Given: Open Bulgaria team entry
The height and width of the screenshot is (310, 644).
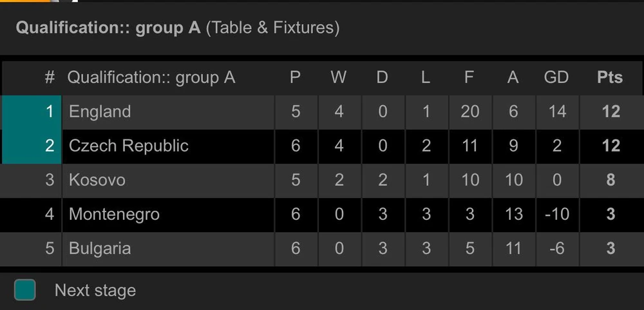Looking at the screenshot, I should click(100, 248).
